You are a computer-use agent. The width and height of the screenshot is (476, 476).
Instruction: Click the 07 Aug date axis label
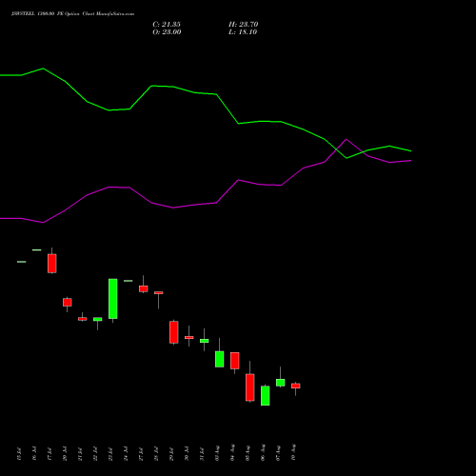[278, 453]
